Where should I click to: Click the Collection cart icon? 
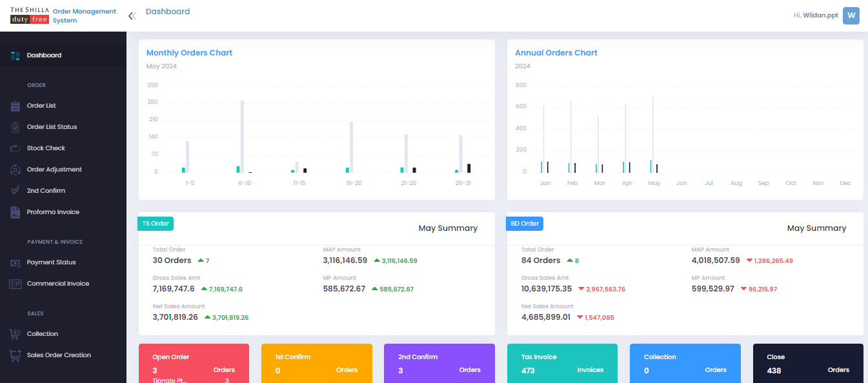15,334
